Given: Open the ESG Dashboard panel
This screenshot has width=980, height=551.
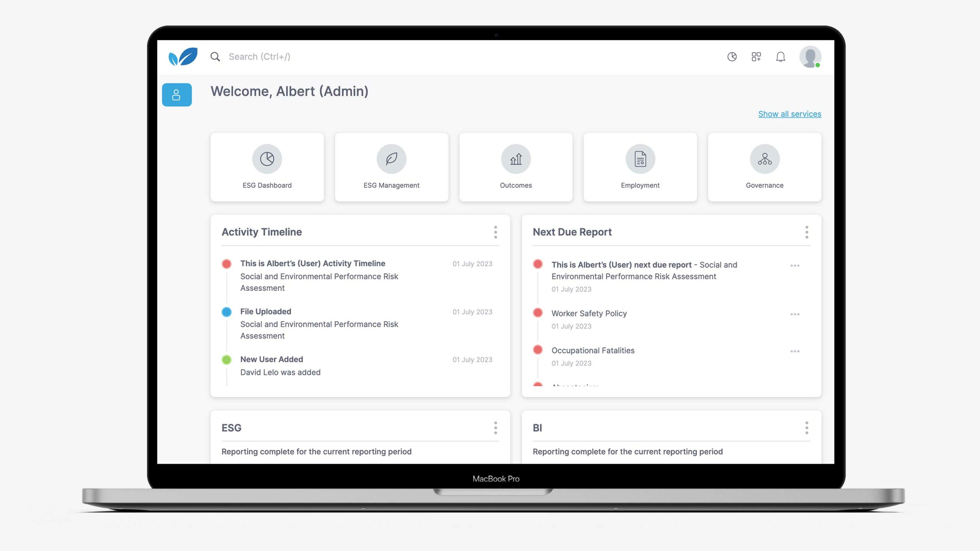Looking at the screenshot, I should (266, 166).
